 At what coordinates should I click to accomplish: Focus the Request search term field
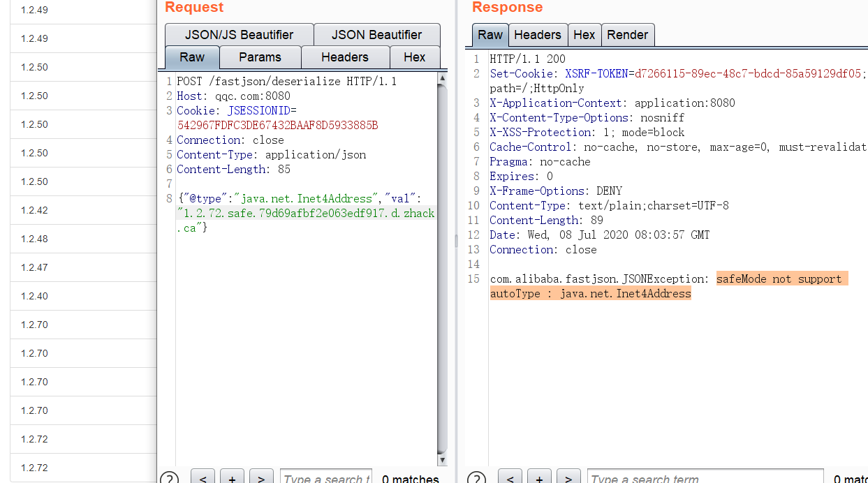[325, 478]
